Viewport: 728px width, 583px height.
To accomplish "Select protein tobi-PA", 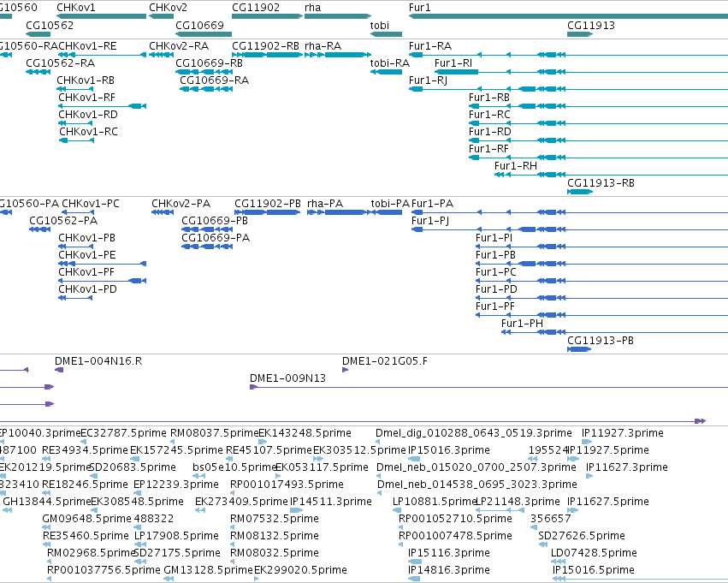I will tap(390, 204).
